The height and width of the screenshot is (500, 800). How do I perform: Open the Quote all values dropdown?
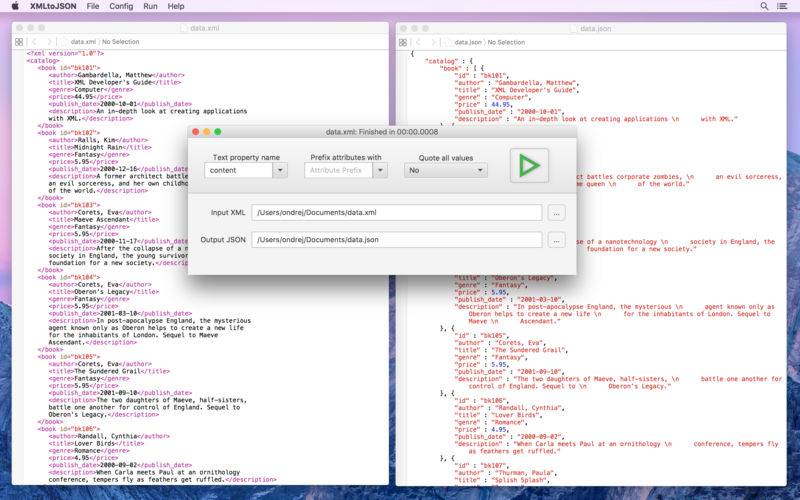pyautogui.click(x=446, y=170)
